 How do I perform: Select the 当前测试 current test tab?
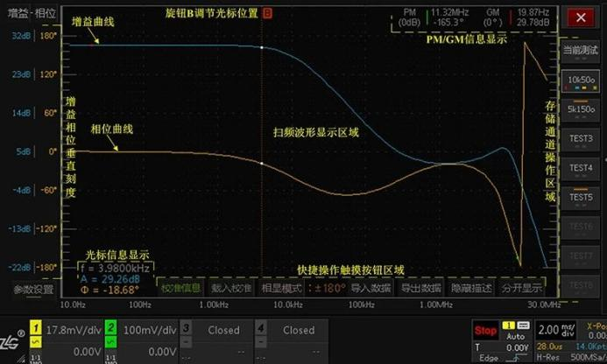coord(582,50)
